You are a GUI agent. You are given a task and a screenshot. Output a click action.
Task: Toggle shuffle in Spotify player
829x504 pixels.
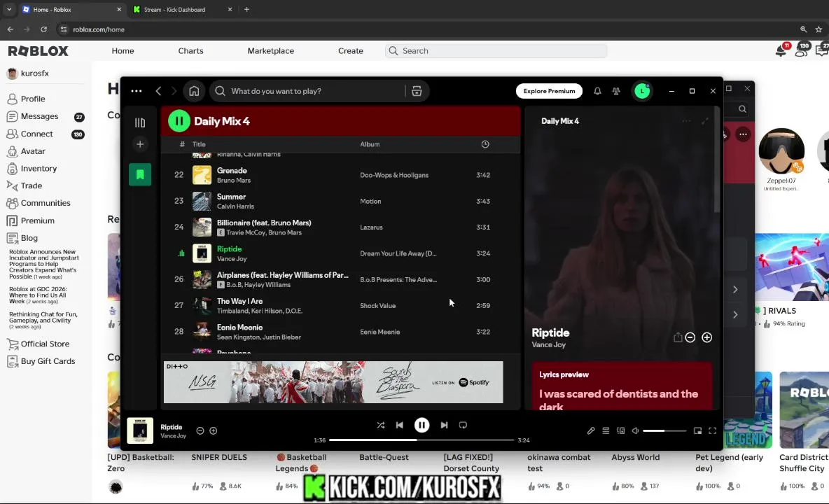(x=381, y=425)
